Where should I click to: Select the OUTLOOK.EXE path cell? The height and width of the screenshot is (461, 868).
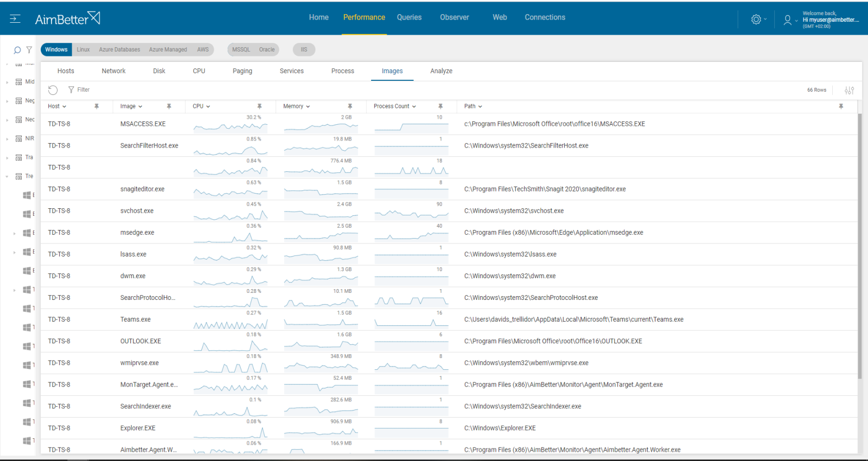(x=553, y=341)
